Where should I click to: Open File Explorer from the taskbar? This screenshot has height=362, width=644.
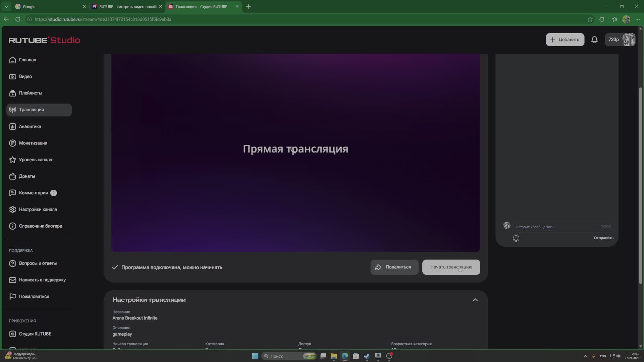[333, 356]
